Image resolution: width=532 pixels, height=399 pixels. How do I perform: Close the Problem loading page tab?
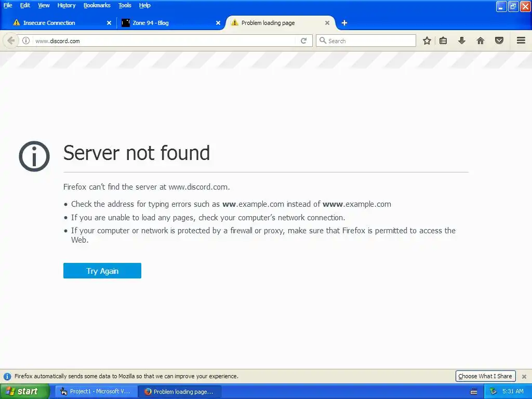[x=327, y=23]
